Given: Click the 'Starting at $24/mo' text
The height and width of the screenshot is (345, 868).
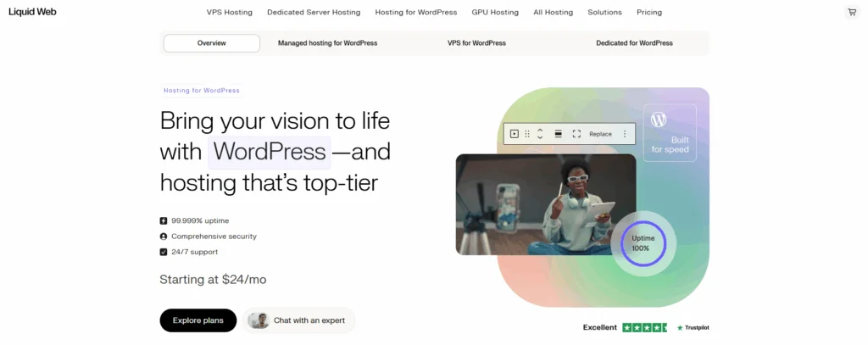Looking at the screenshot, I should coord(213,280).
